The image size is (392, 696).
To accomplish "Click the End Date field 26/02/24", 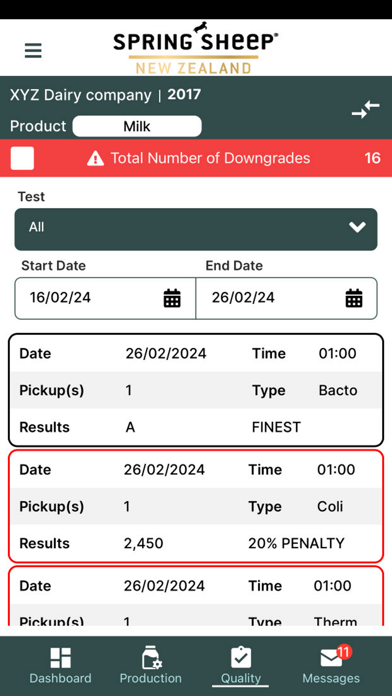I will click(x=287, y=298).
